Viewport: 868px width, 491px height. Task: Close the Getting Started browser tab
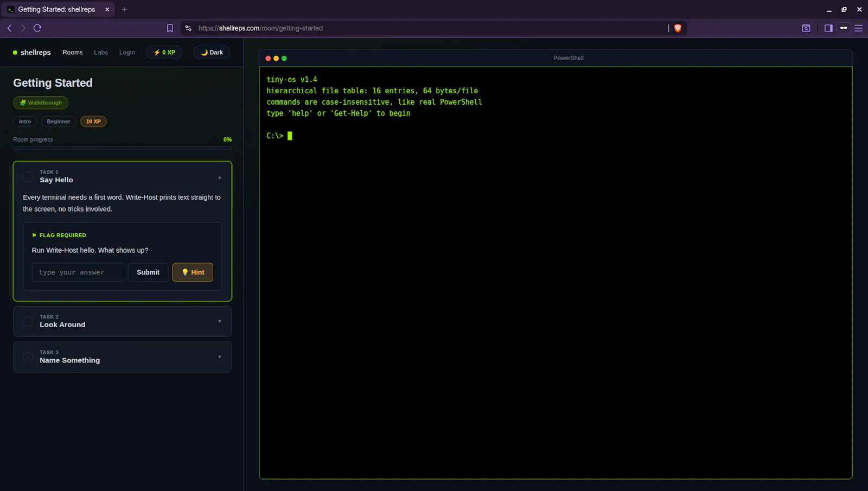107,9
